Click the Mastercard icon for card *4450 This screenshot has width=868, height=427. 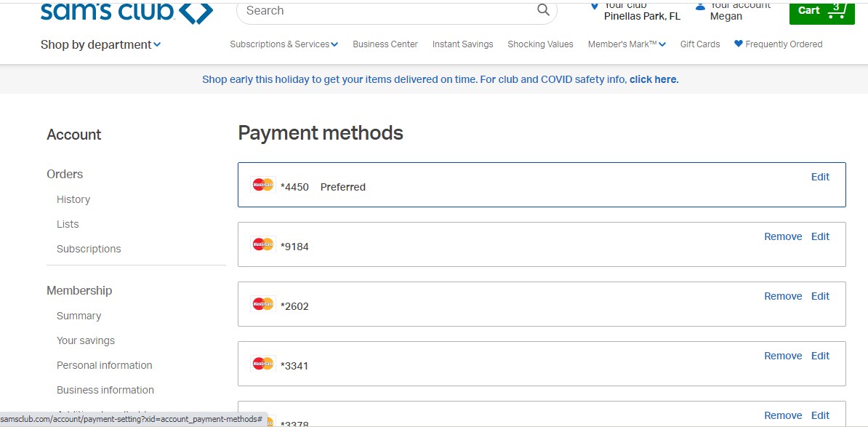tap(263, 185)
